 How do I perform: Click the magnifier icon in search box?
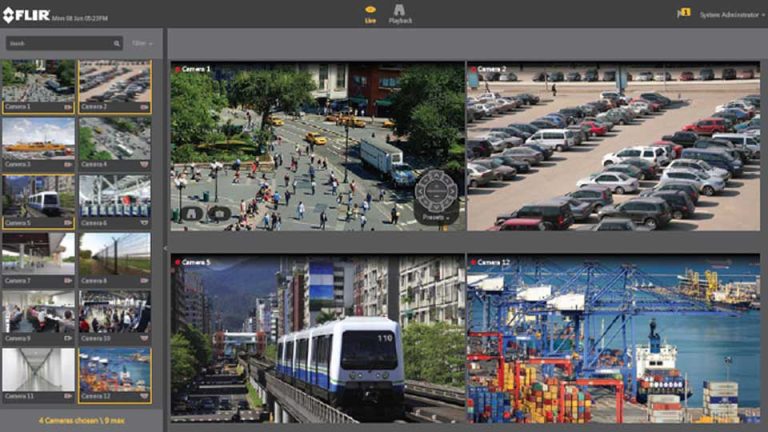(x=117, y=44)
